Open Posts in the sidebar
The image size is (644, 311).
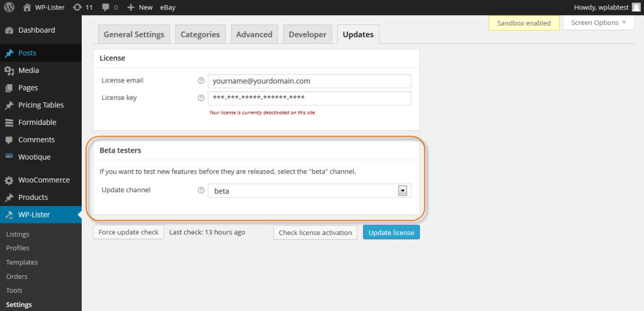(27, 53)
